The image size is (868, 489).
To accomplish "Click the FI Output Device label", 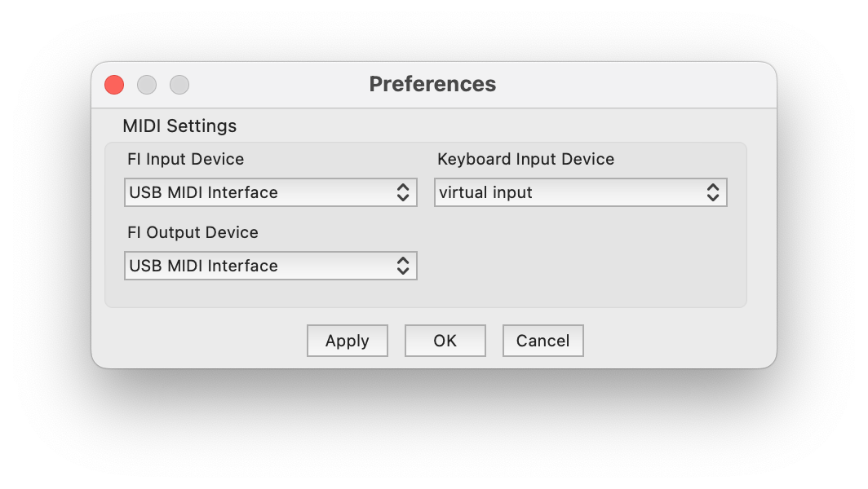I will [193, 232].
